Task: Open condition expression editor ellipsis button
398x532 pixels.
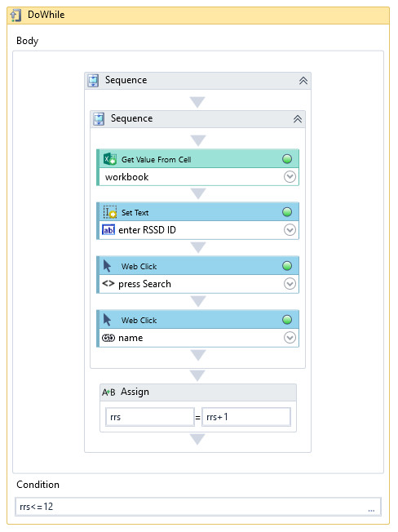Action: [371, 510]
